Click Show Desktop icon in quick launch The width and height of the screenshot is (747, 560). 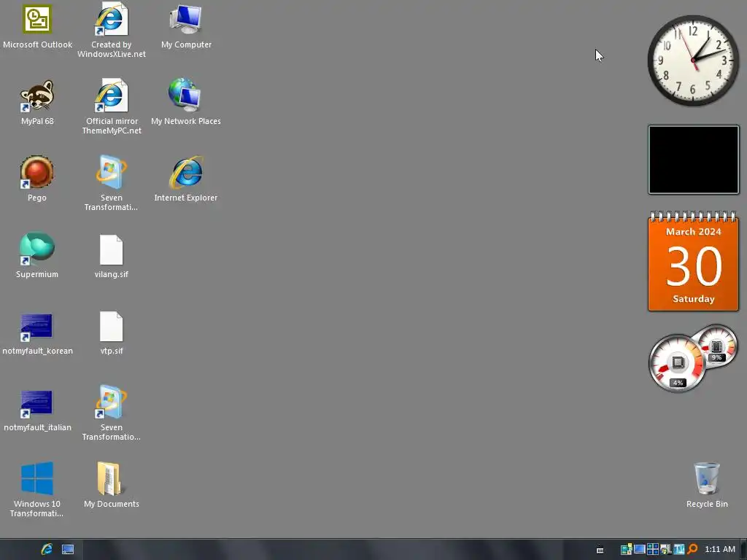tap(68, 550)
